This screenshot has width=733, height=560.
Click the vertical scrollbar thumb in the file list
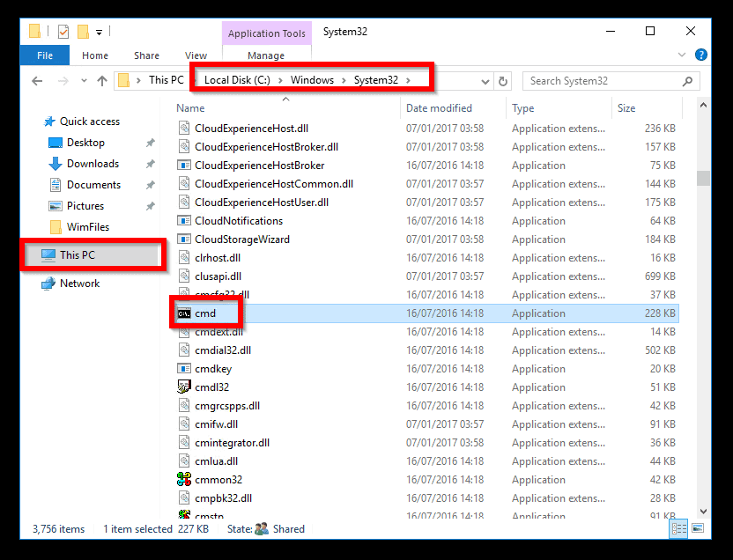[703, 178]
